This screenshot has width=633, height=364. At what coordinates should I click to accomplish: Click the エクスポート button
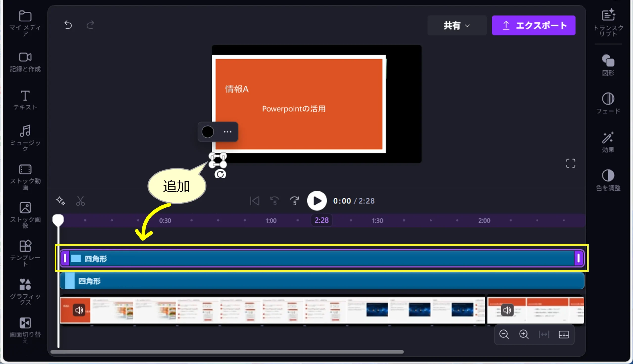(533, 25)
